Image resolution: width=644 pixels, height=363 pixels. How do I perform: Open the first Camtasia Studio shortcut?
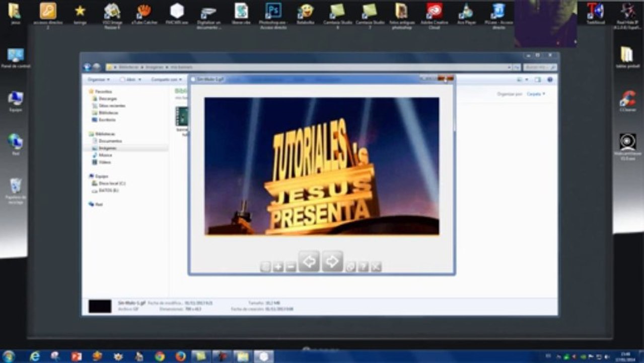pyautogui.click(x=337, y=15)
